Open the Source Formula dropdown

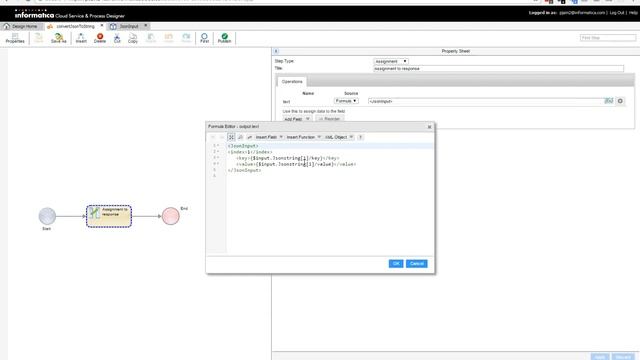346,101
